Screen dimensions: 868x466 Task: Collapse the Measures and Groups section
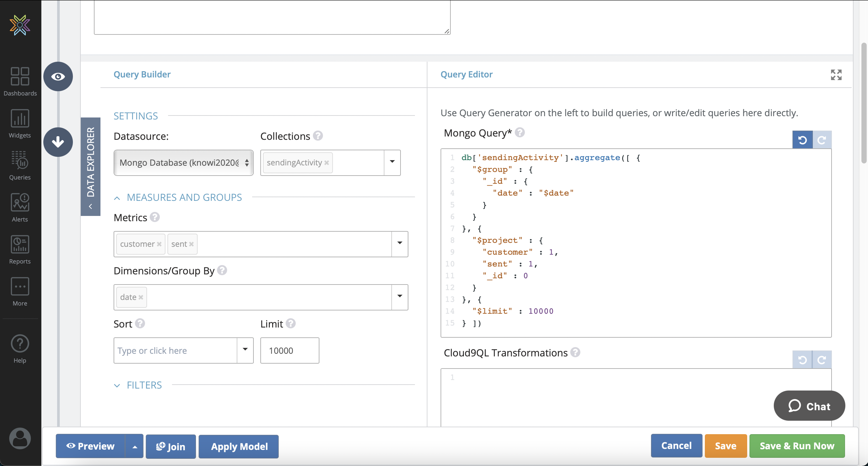tap(117, 198)
